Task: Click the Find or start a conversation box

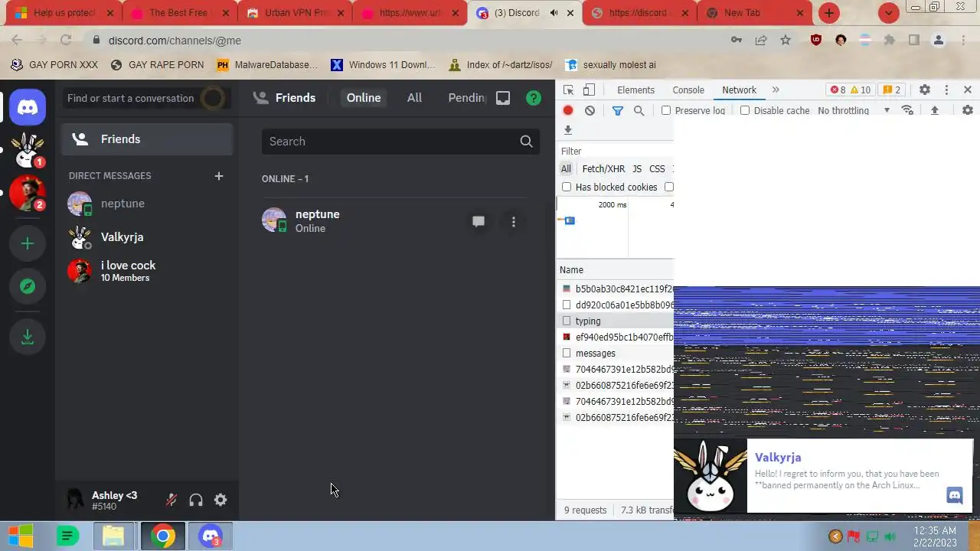Action: (x=145, y=98)
